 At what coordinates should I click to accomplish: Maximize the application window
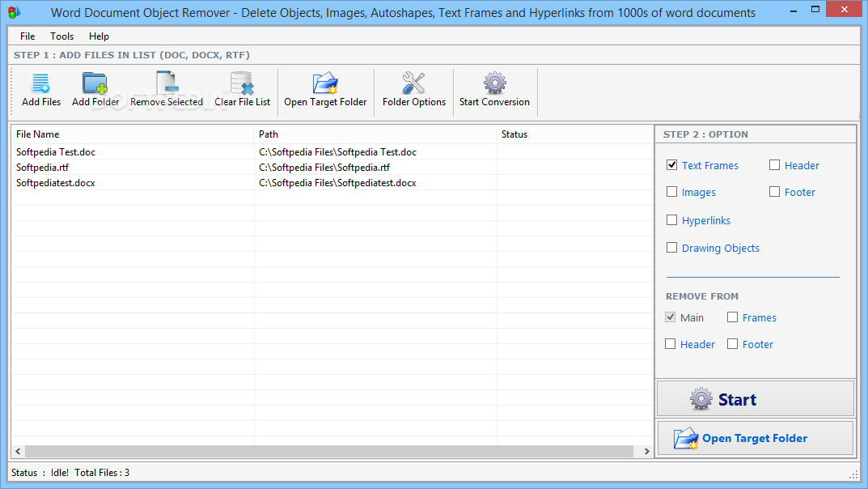[815, 10]
